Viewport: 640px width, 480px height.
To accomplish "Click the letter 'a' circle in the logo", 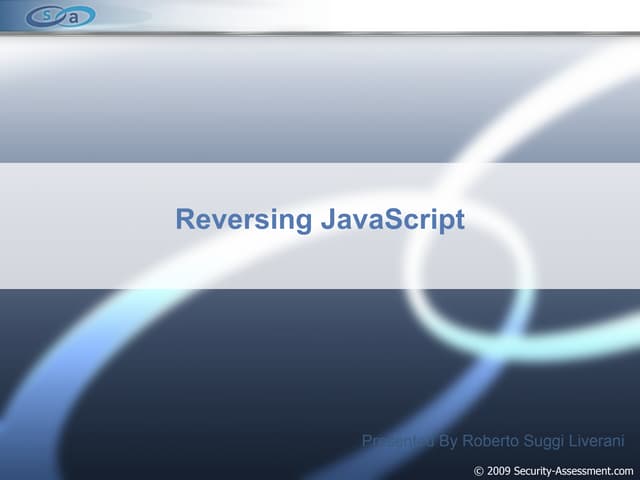I will click(x=75, y=17).
